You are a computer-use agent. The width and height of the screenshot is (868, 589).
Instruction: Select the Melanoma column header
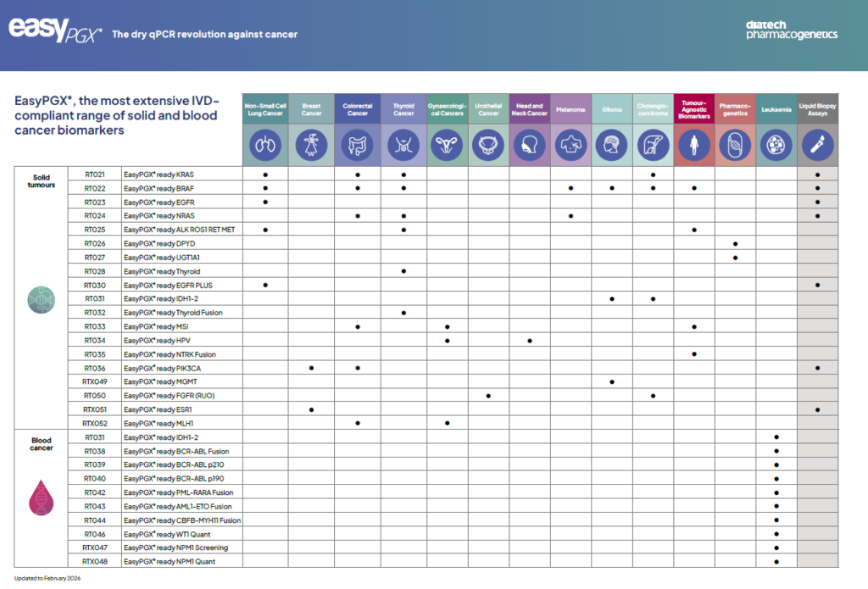click(x=570, y=109)
